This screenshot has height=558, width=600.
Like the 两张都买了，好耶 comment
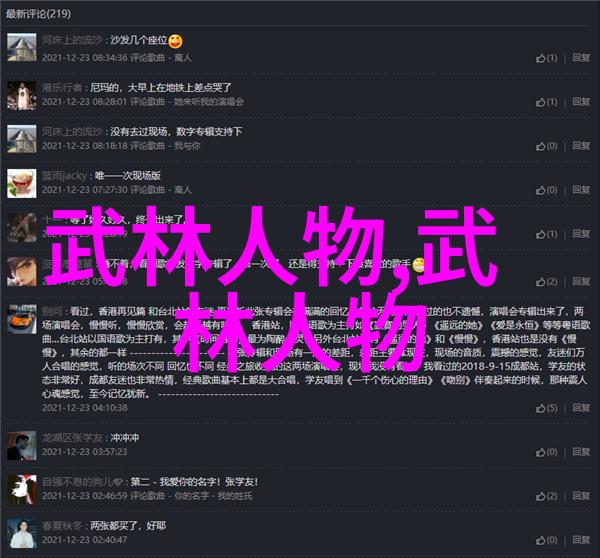point(546,540)
